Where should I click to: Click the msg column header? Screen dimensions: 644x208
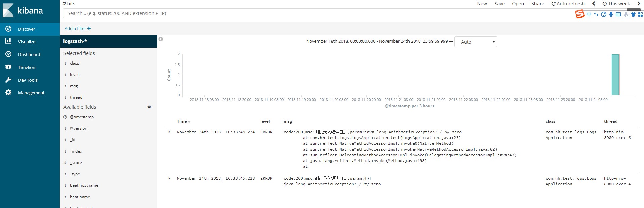click(288, 121)
